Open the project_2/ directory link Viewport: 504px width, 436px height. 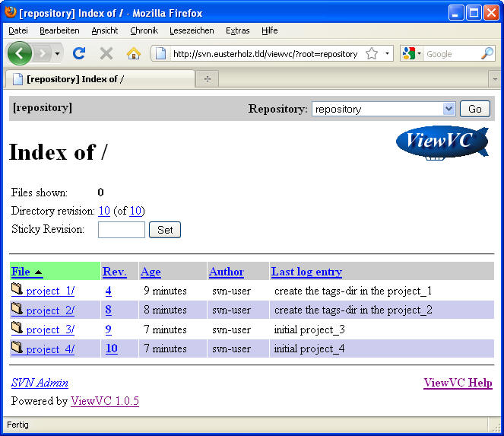pyautogui.click(x=50, y=310)
